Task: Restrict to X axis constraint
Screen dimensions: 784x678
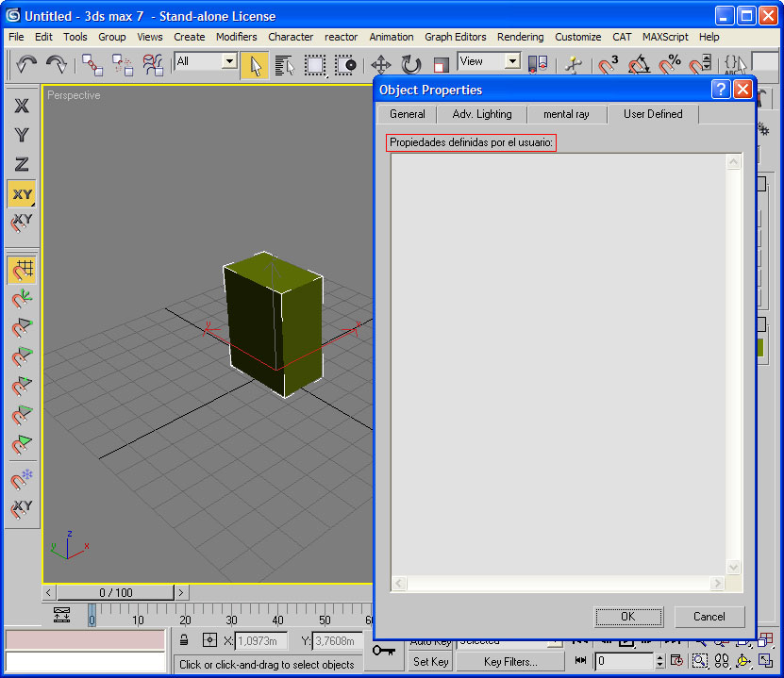Action: pos(22,106)
